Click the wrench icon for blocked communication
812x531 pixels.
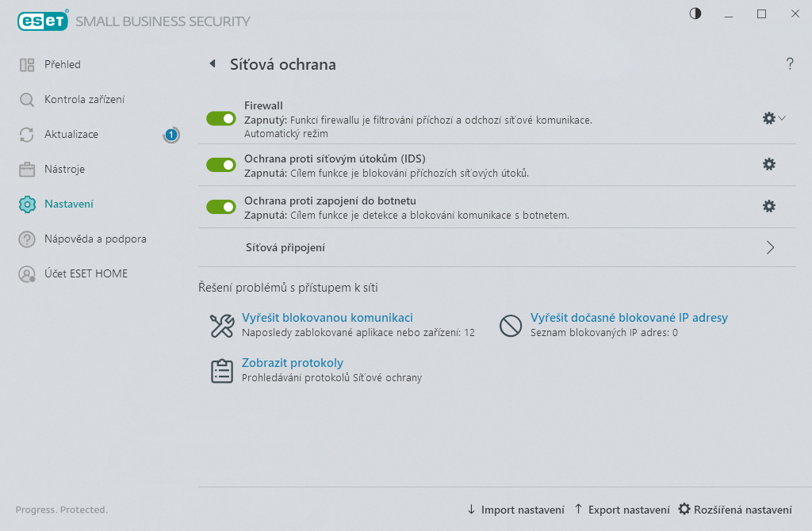222,326
